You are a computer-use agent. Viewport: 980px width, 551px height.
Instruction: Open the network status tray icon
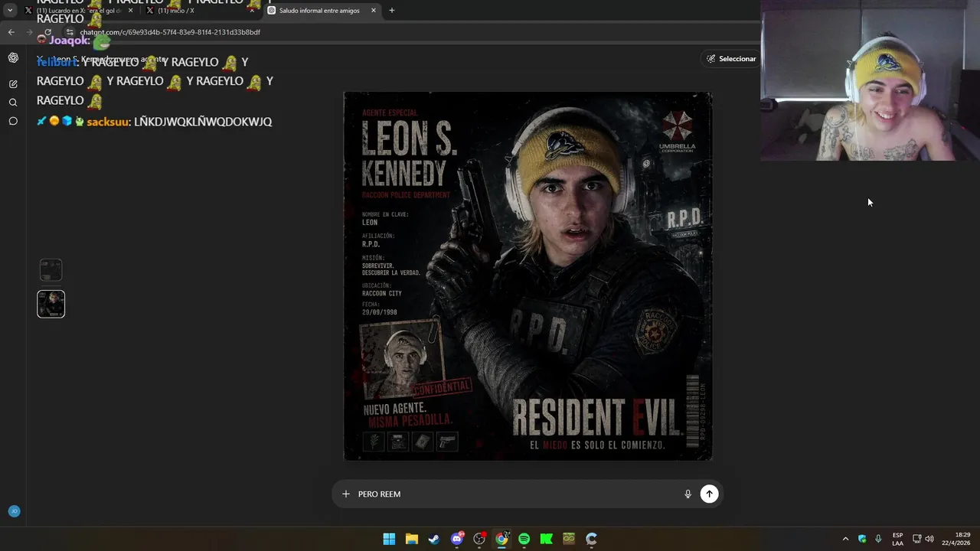(916, 539)
